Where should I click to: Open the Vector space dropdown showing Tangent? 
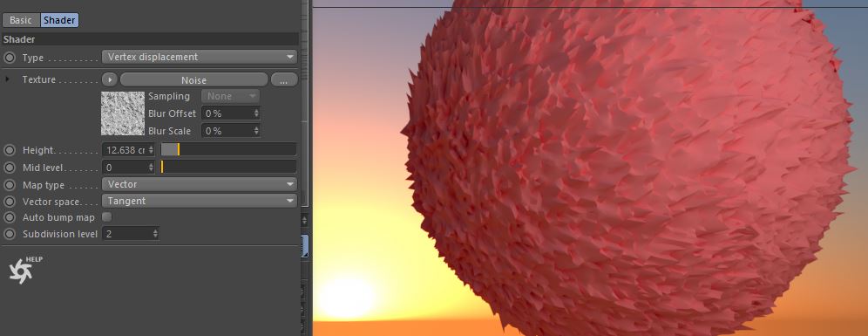pyautogui.click(x=200, y=202)
